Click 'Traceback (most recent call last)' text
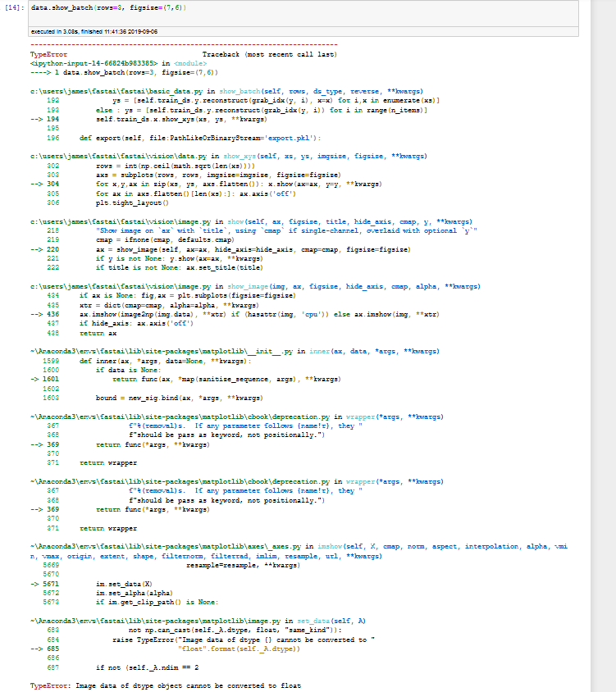616x692 pixels. pyautogui.click(x=267, y=52)
